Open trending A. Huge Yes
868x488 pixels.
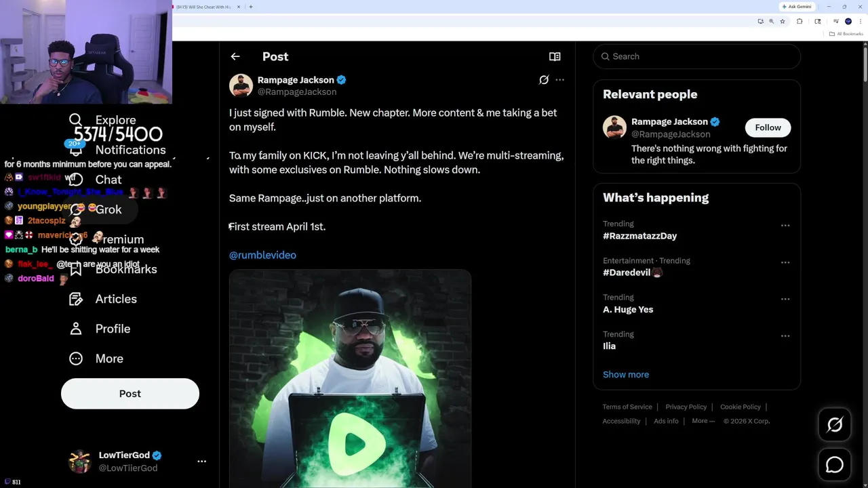click(628, 309)
